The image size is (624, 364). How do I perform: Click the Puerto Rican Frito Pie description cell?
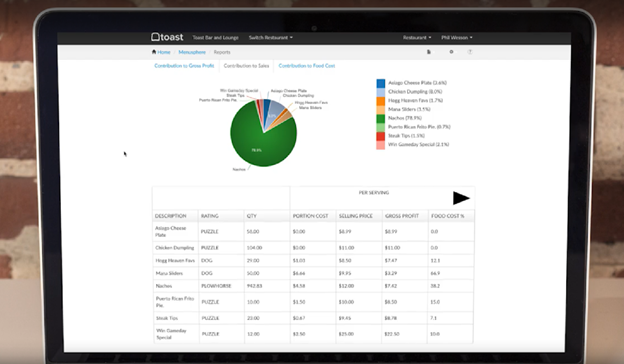point(175,302)
